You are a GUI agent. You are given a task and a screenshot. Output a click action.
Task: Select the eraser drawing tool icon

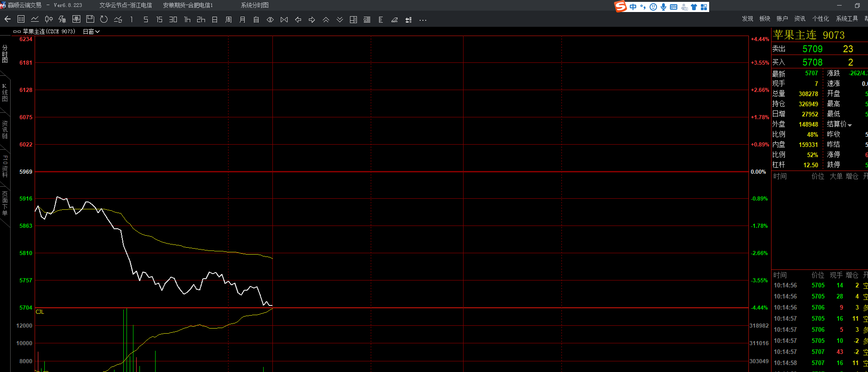(394, 19)
